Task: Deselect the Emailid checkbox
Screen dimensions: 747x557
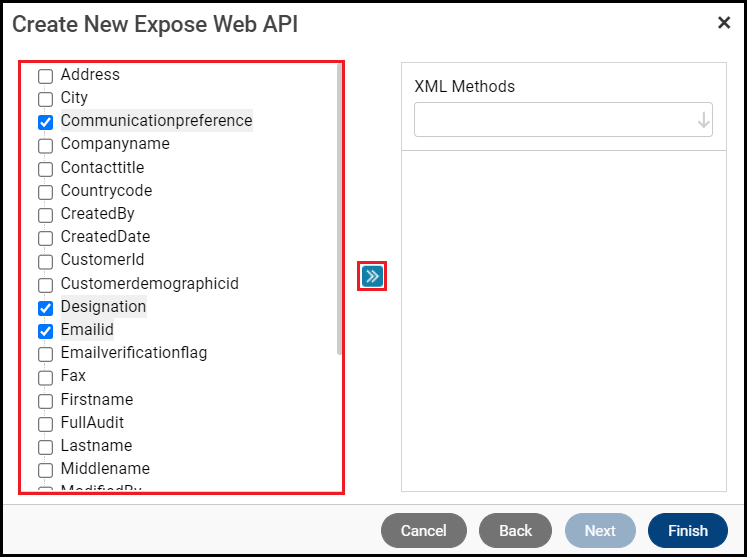Action: coord(45,331)
